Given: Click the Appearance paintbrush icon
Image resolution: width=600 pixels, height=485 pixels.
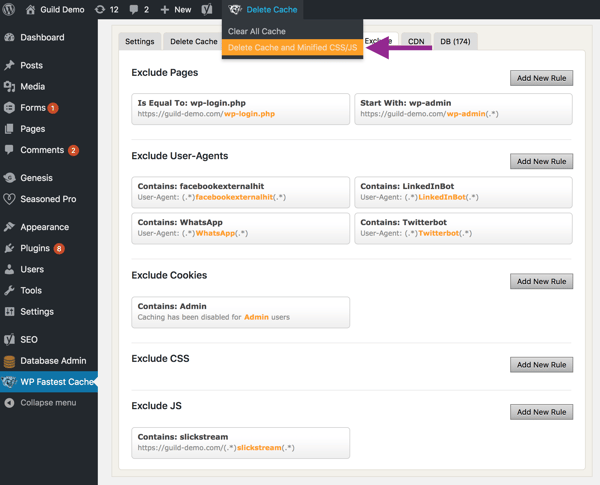Looking at the screenshot, I should pyautogui.click(x=9, y=227).
